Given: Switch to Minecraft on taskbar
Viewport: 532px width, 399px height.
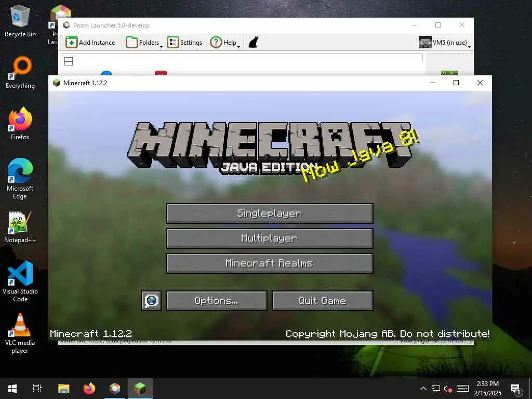Looking at the screenshot, I should tap(140, 389).
